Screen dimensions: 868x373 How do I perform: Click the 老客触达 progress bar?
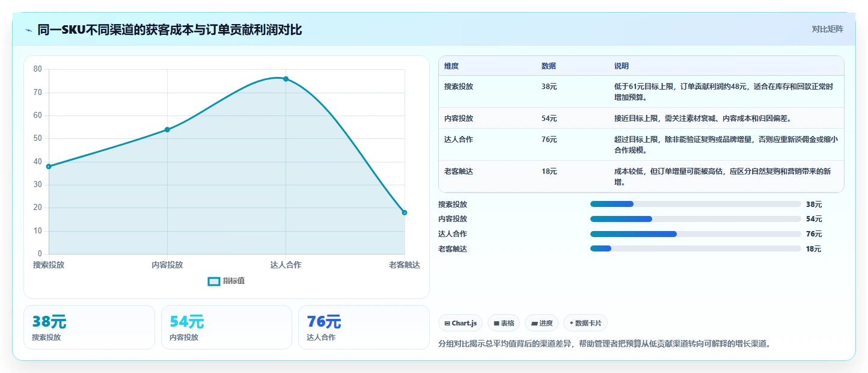[x=695, y=248]
